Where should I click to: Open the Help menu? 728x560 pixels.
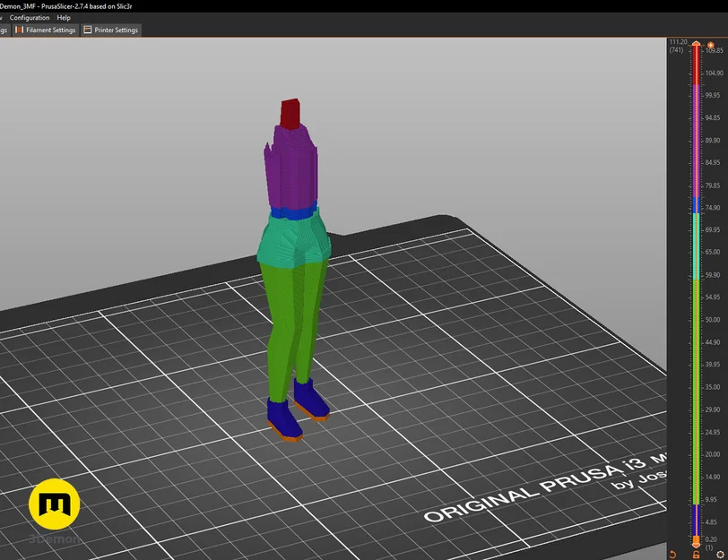[x=63, y=17]
